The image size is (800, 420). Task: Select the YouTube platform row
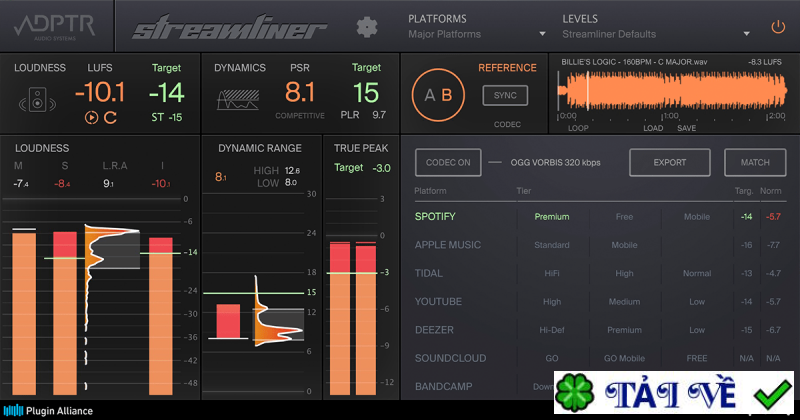(x=439, y=301)
